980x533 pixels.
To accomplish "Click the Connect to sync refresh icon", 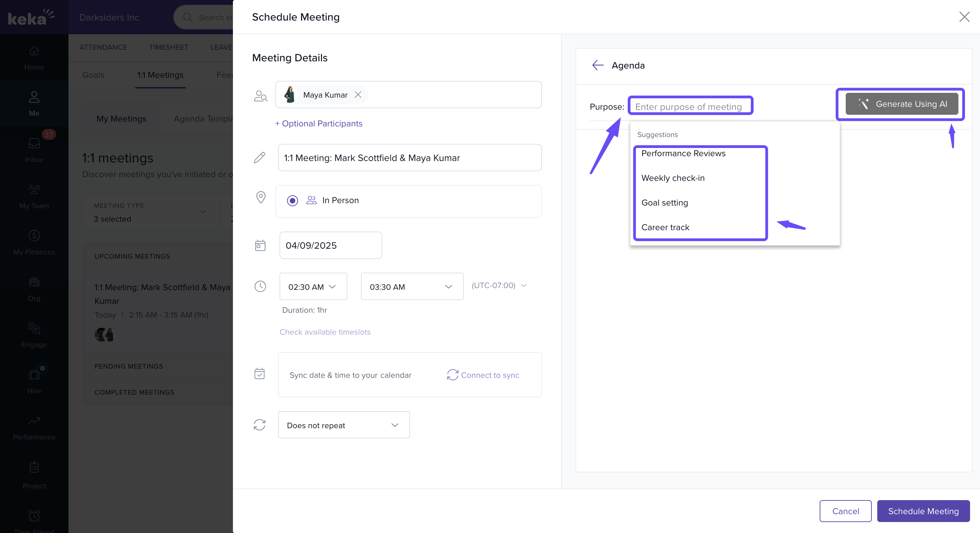I will 452,375.
